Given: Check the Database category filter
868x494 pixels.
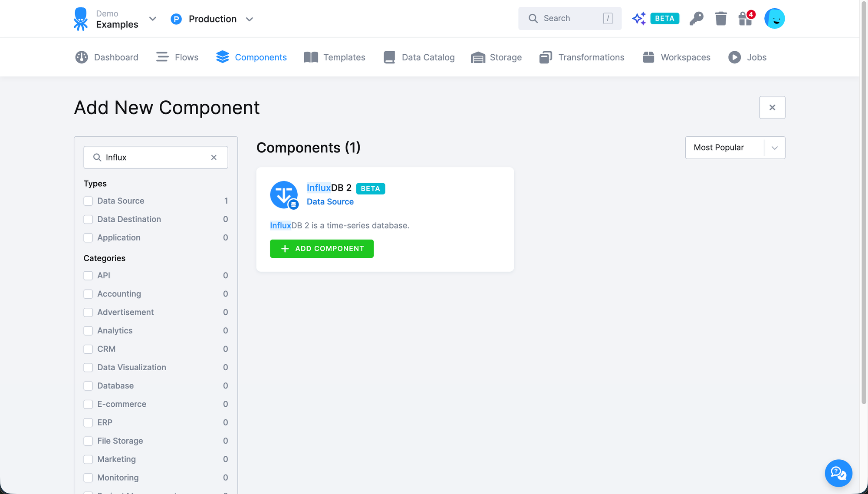Looking at the screenshot, I should tap(88, 386).
